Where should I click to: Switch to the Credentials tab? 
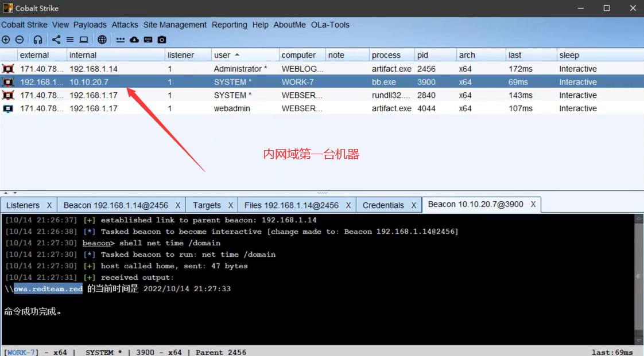click(383, 205)
